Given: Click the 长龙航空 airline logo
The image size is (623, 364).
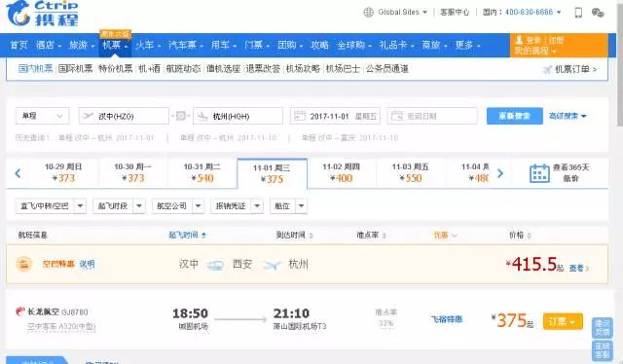Looking at the screenshot, I should pos(19,311).
